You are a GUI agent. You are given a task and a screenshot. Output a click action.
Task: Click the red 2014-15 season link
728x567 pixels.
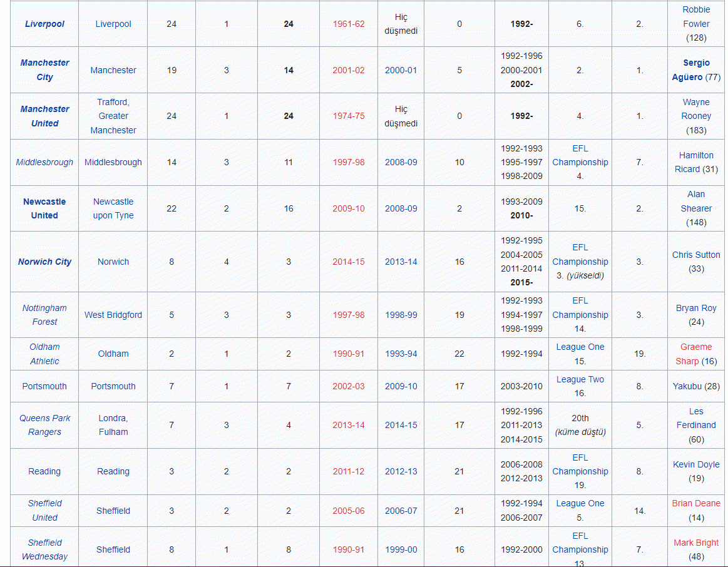(348, 262)
